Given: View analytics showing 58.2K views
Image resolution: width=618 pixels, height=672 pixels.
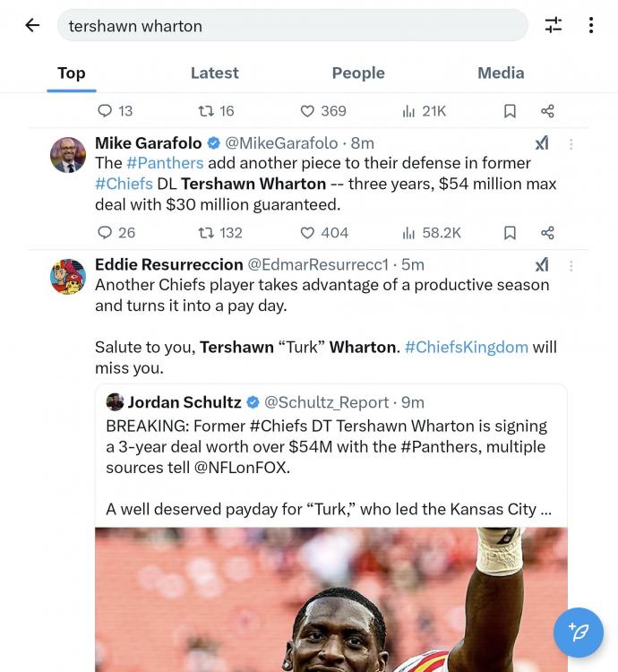Looking at the screenshot, I should (x=409, y=233).
